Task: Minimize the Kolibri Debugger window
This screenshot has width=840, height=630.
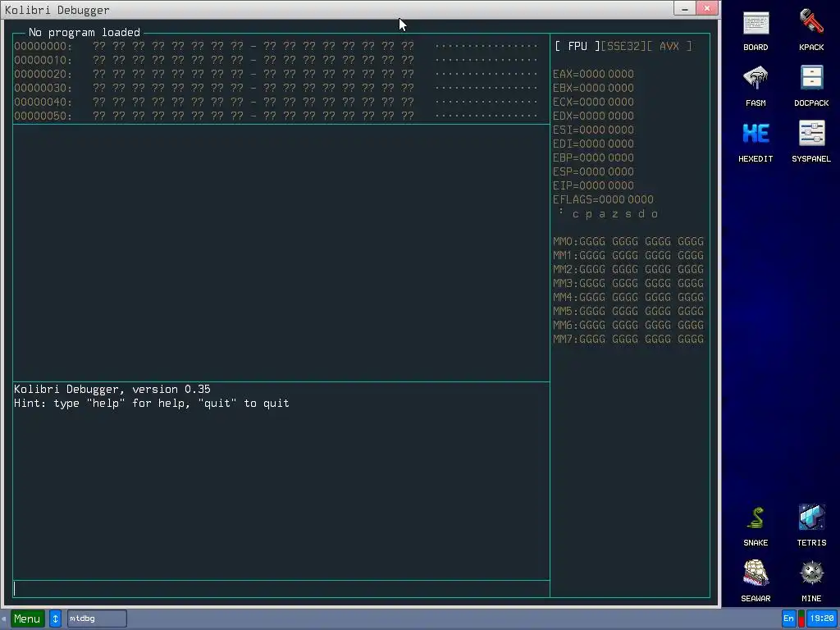Action: (685, 8)
